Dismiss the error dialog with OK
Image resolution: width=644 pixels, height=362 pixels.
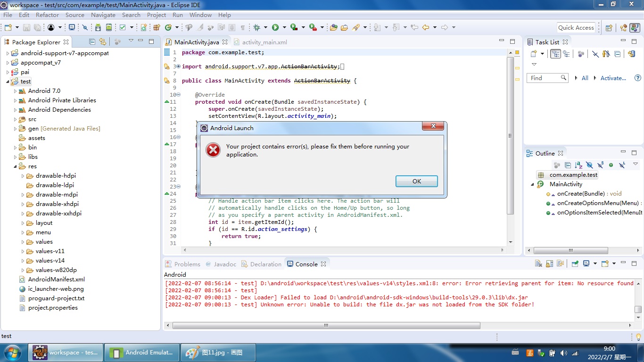click(x=416, y=181)
